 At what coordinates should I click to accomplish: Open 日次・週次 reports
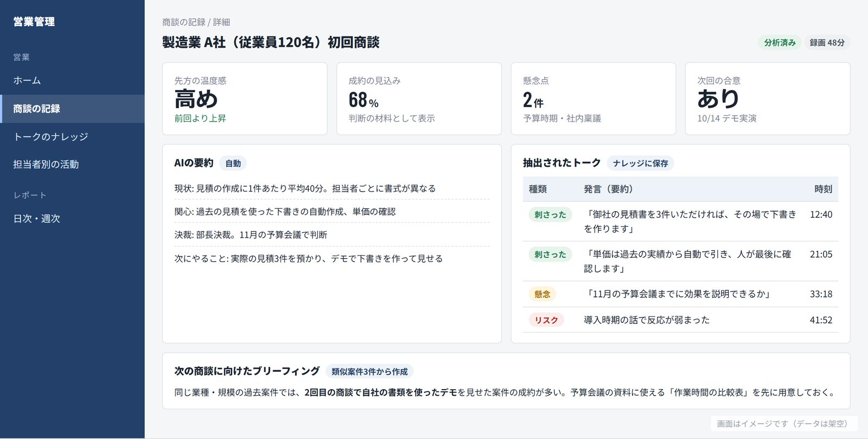click(x=72, y=219)
